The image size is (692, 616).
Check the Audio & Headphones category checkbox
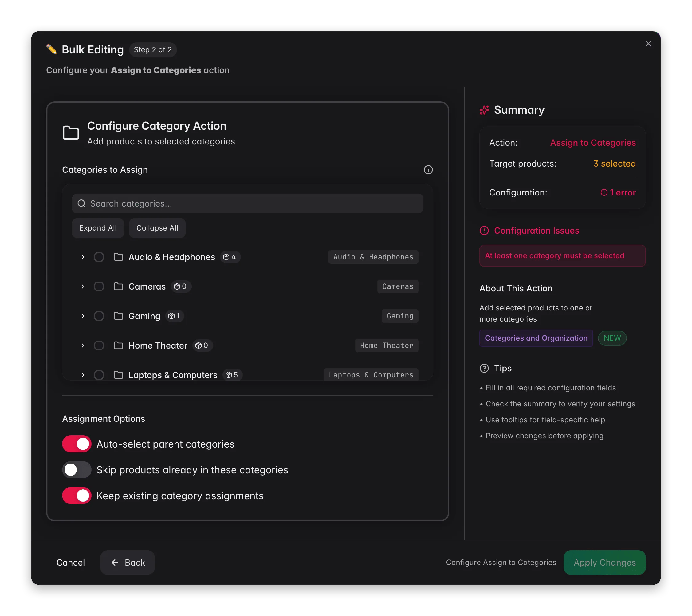click(x=99, y=257)
